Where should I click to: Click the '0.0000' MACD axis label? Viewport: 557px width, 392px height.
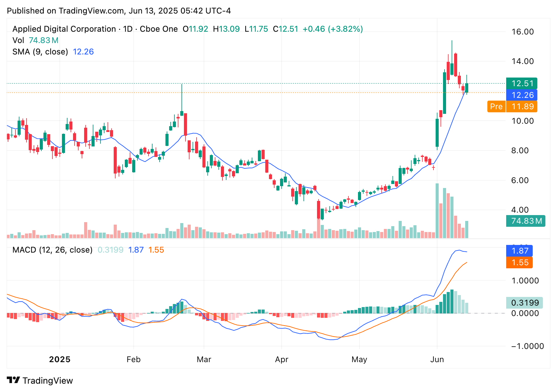pos(525,313)
